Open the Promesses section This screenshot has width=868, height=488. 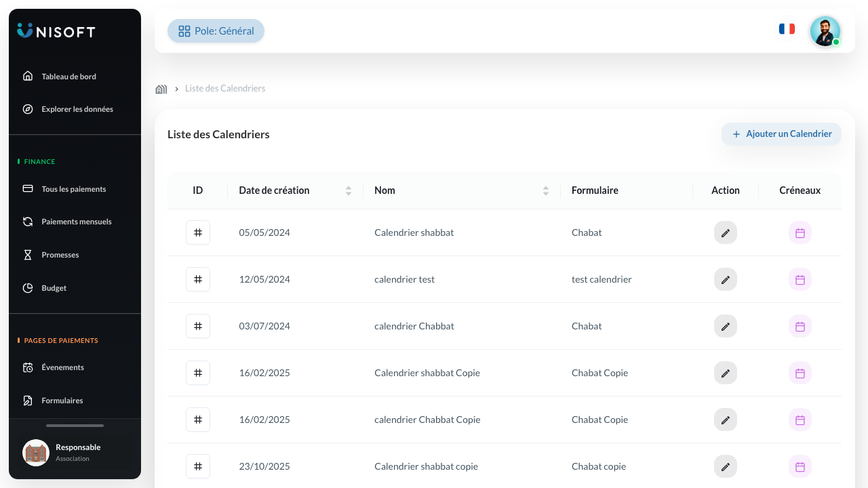click(x=75, y=255)
